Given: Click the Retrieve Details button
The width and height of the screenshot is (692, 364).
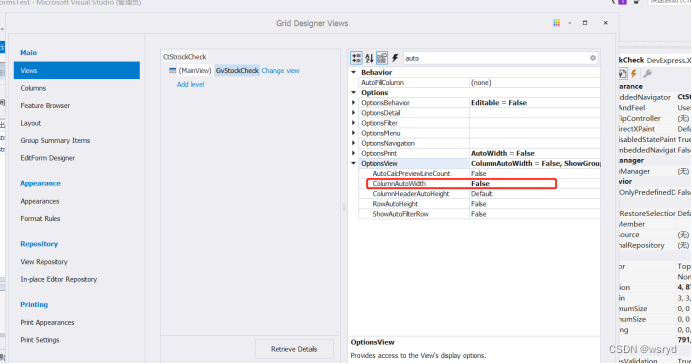Looking at the screenshot, I should point(294,349).
